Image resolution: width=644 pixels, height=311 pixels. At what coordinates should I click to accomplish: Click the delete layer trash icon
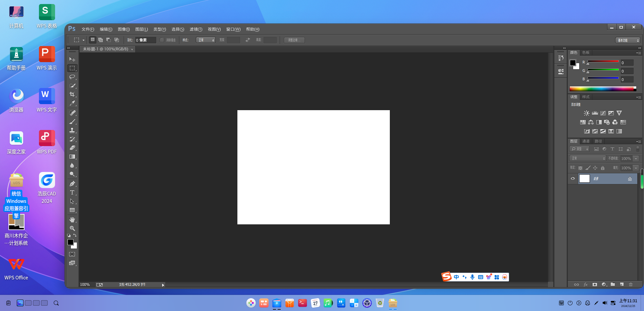(631, 284)
